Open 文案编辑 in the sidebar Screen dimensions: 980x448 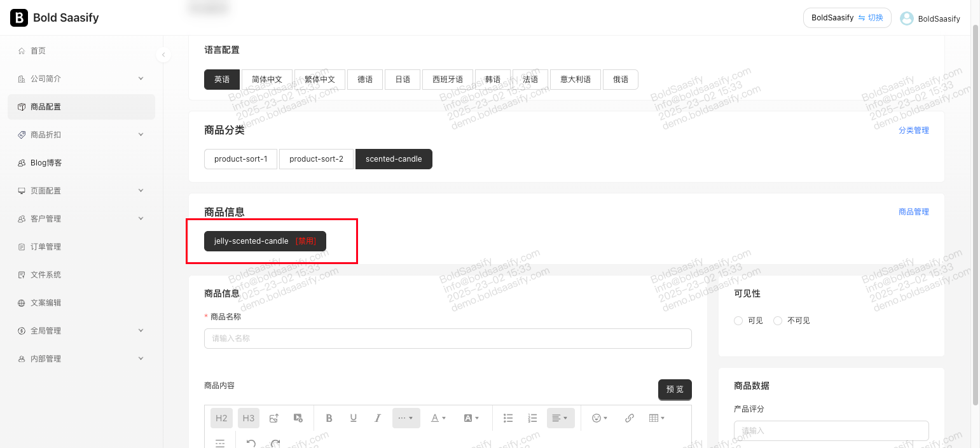pos(81,303)
